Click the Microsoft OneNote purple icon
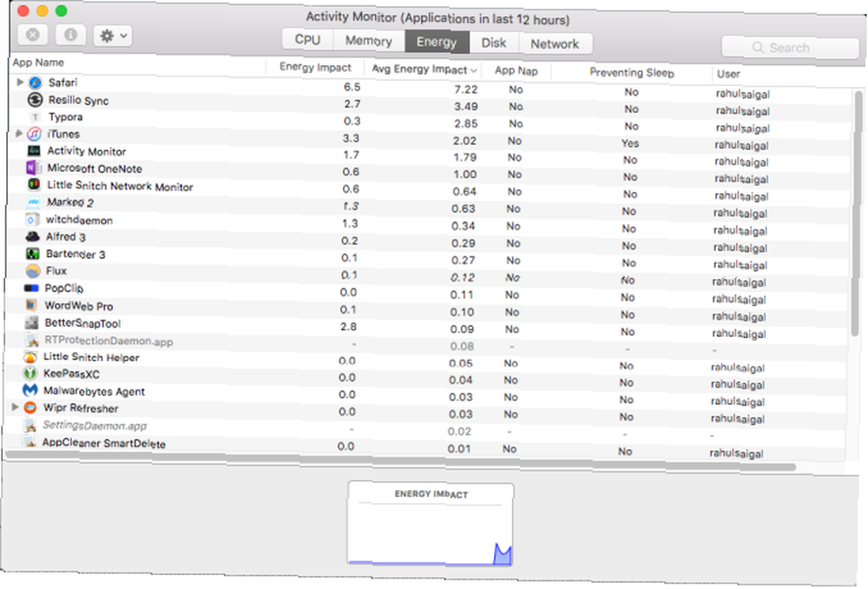The image size is (868, 589). point(33,168)
